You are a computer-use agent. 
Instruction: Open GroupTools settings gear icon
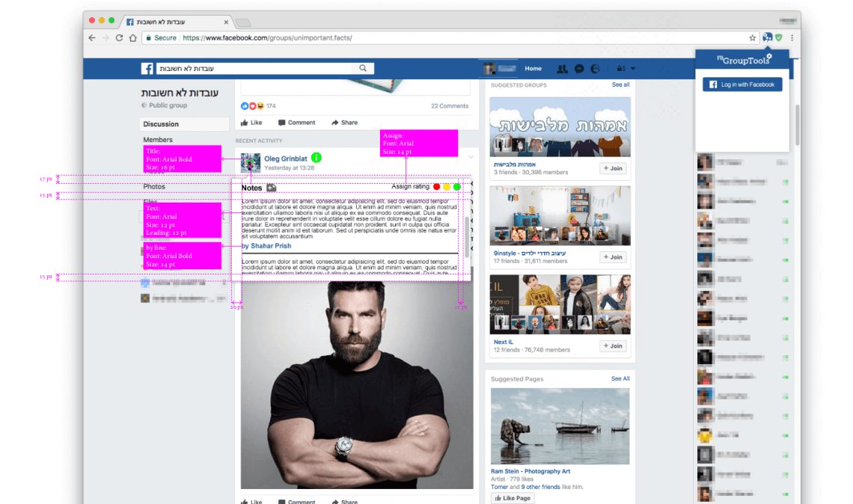[x=769, y=56]
